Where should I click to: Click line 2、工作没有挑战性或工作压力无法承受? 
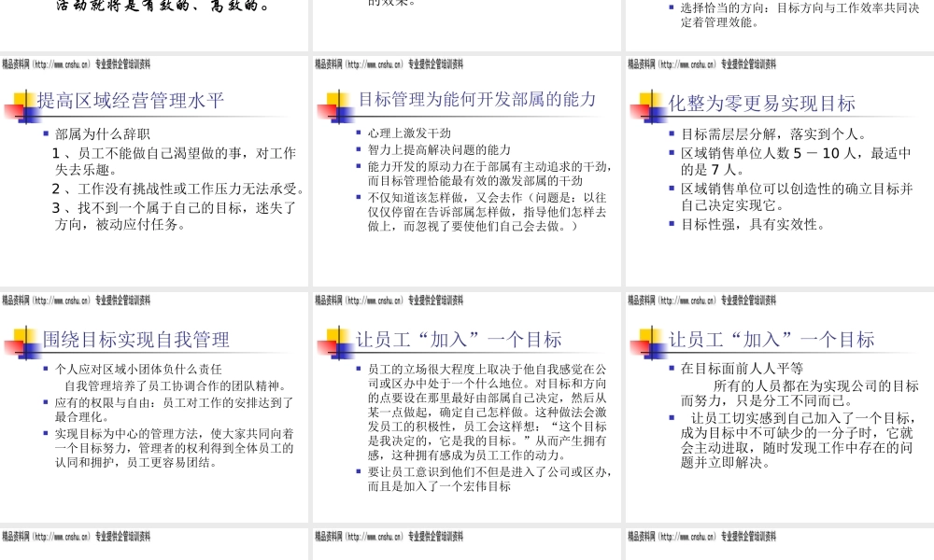click(x=178, y=189)
